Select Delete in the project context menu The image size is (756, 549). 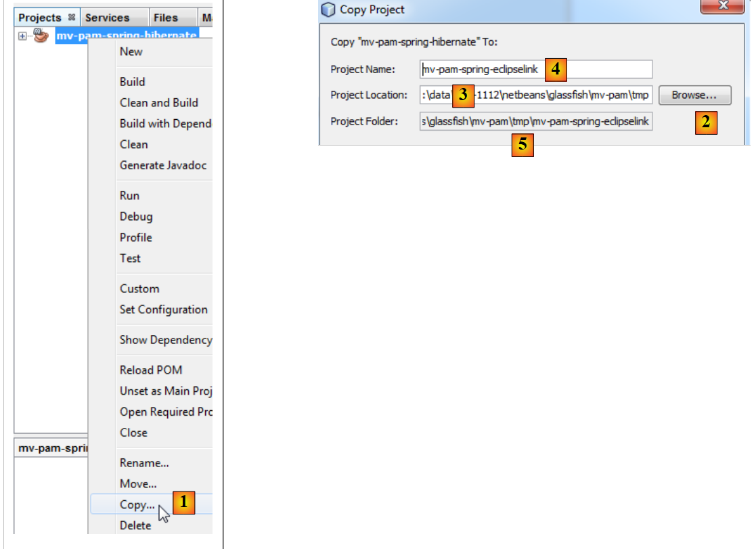coord(135,525)
